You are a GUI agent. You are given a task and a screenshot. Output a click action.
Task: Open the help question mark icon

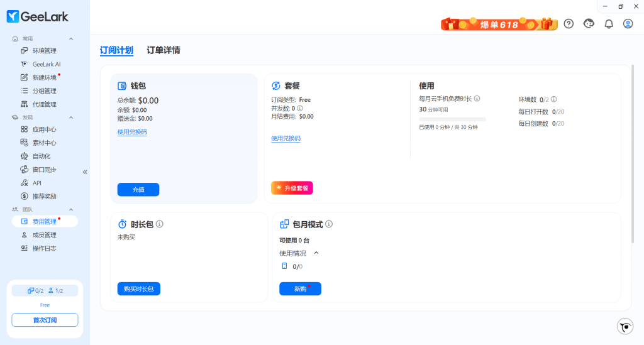point(569,24)
